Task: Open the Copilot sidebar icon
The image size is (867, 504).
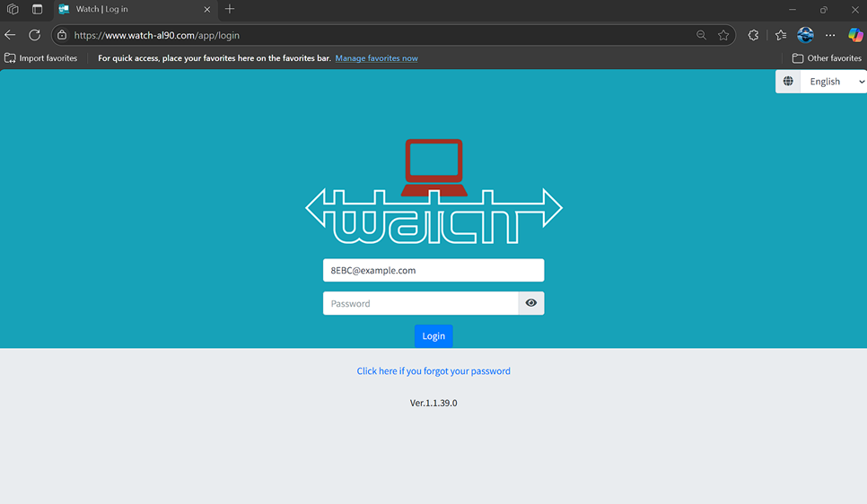Action: point(855,35)
